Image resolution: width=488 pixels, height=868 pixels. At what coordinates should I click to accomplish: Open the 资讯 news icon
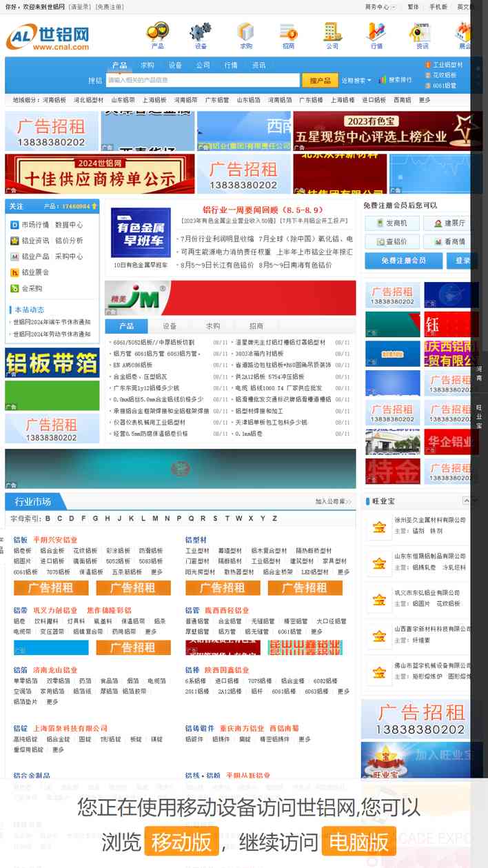pos(421,32)
